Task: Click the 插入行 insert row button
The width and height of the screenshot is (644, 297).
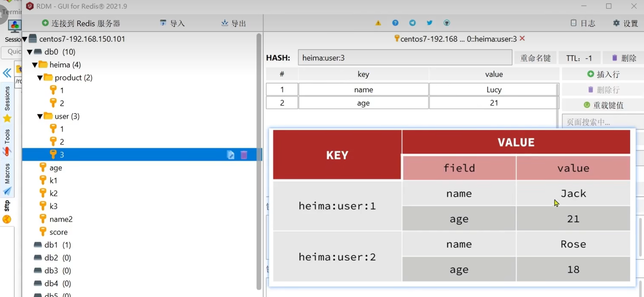Action: (603, 74)
